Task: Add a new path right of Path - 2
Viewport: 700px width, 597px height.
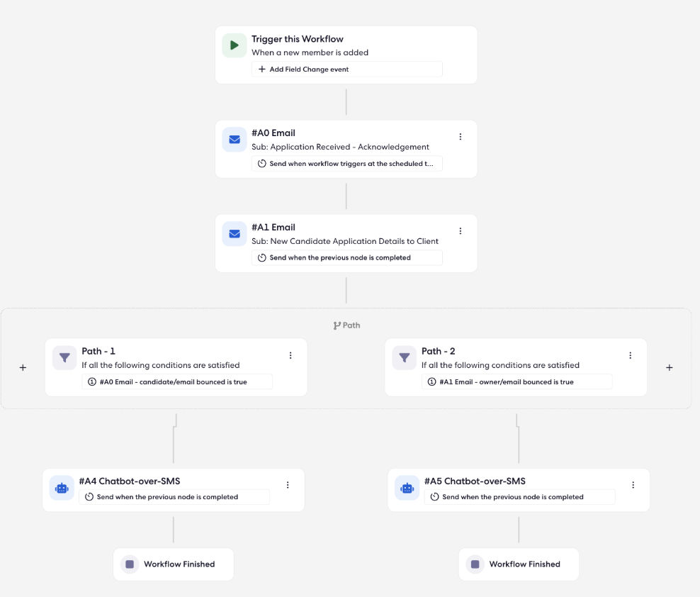Action: tap(670, 368)
